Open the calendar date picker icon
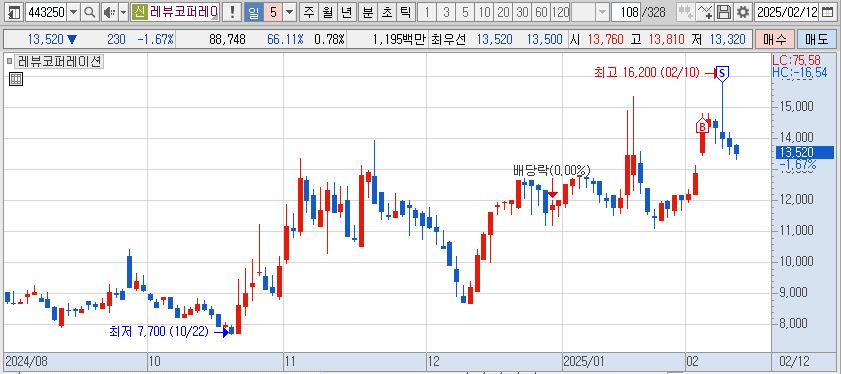The width and height of the screenshot is (841, 374). (827, 12)
